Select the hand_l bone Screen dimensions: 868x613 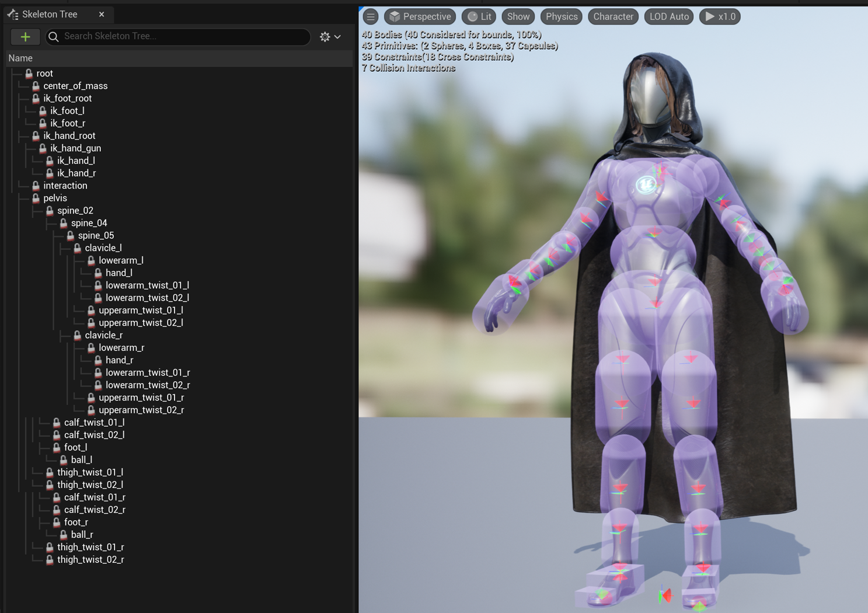click(118, 273)
